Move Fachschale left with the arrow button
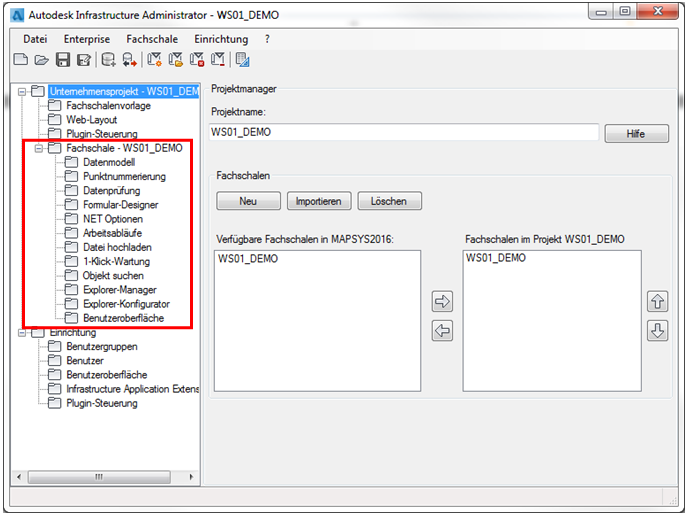 (442, 331)
